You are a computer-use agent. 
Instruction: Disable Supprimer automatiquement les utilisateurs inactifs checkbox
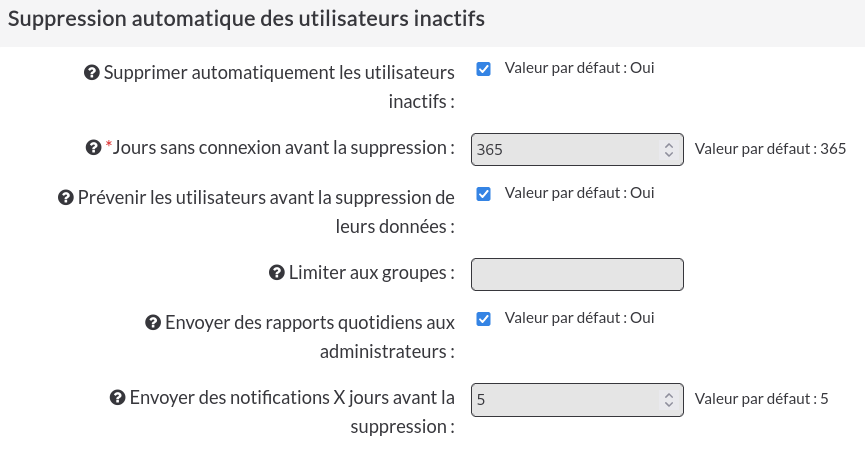[x=484, y=69]
